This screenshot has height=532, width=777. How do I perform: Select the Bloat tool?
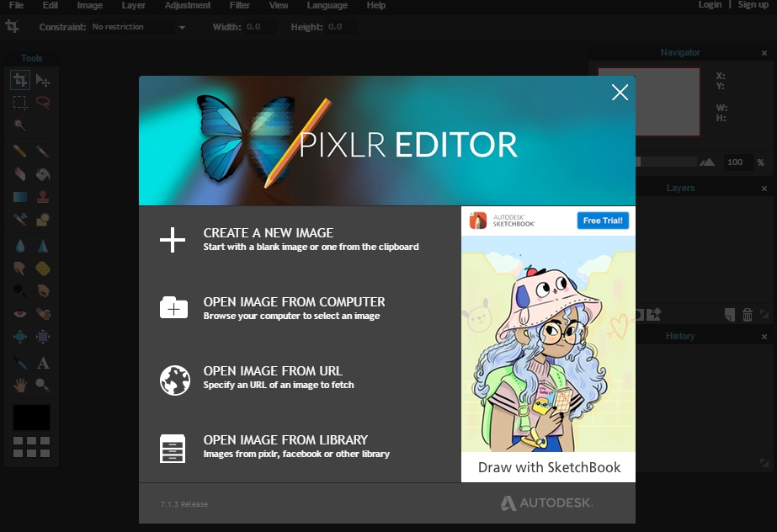[x=20, y=337]
